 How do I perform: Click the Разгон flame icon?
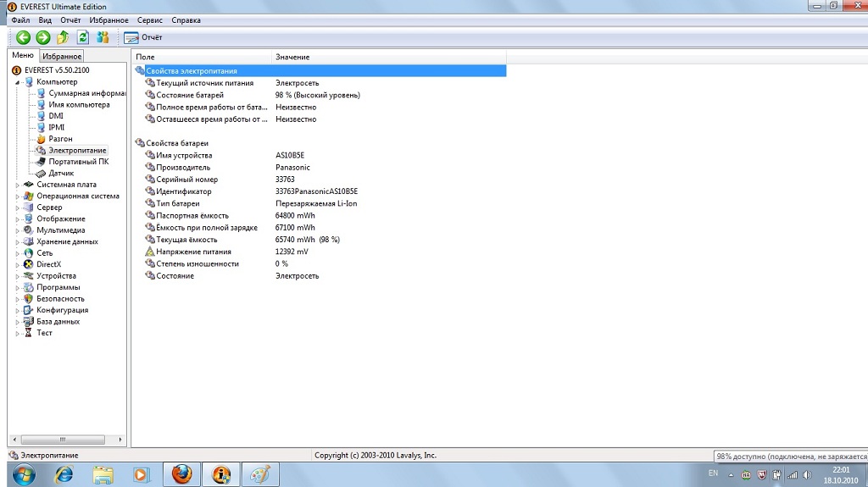tap(41, 139)
